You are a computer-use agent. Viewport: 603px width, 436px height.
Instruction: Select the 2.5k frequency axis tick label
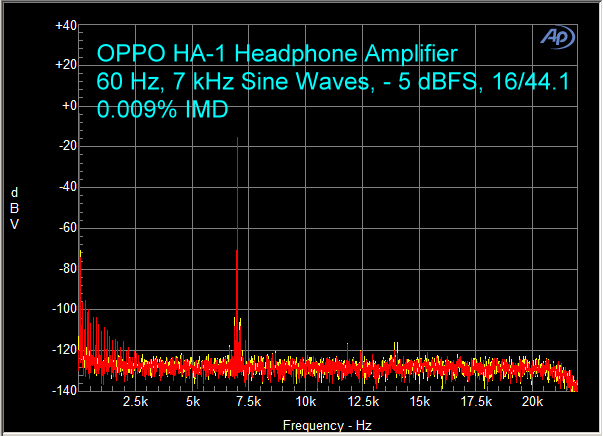(x=136, y=402)
